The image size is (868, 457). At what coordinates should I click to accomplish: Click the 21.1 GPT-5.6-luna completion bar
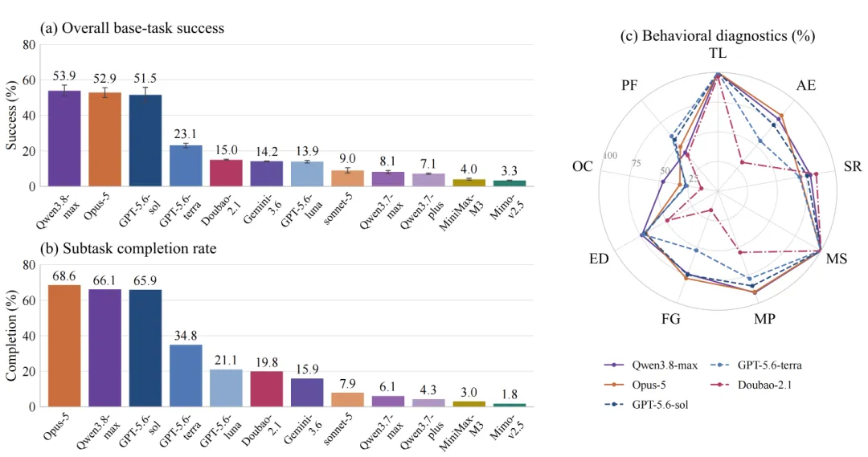[x=227, y=388]
